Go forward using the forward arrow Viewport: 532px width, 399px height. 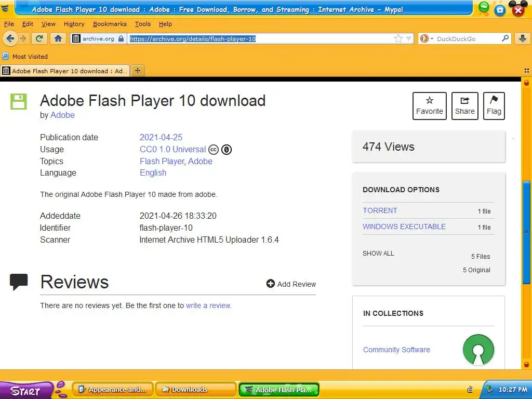point(23,38)
